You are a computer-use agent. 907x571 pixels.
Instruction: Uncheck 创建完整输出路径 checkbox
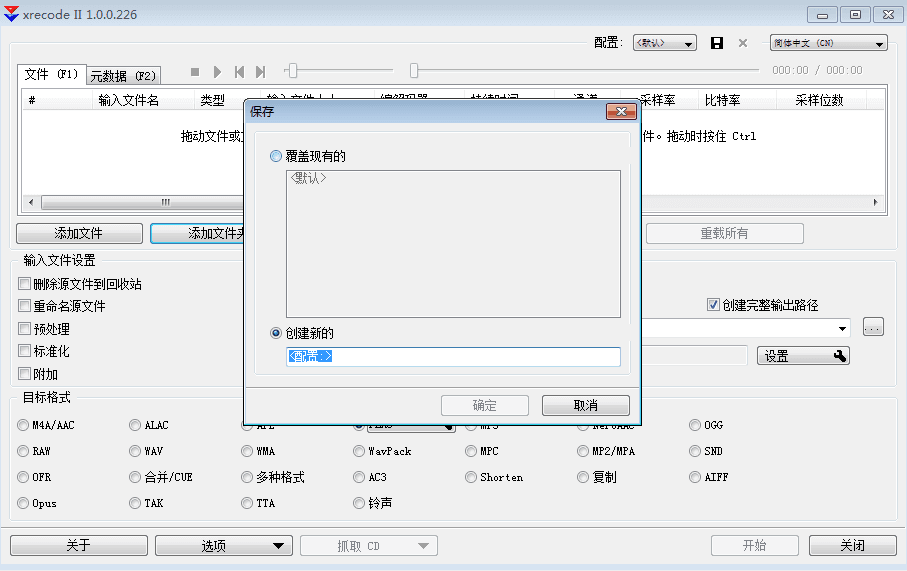coord(713,305)
